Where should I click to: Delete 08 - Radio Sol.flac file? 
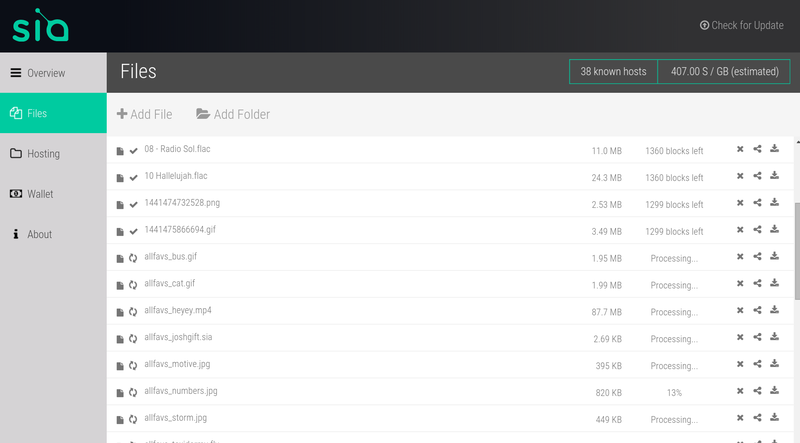click(x=740, y=149)
